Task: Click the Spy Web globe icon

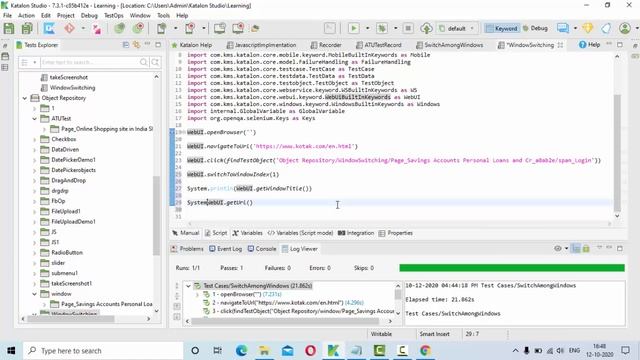Action: coord(119,28)
